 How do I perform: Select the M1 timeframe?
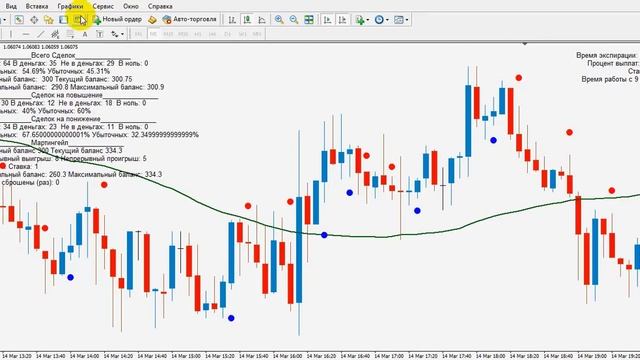[x=138, y=34]
